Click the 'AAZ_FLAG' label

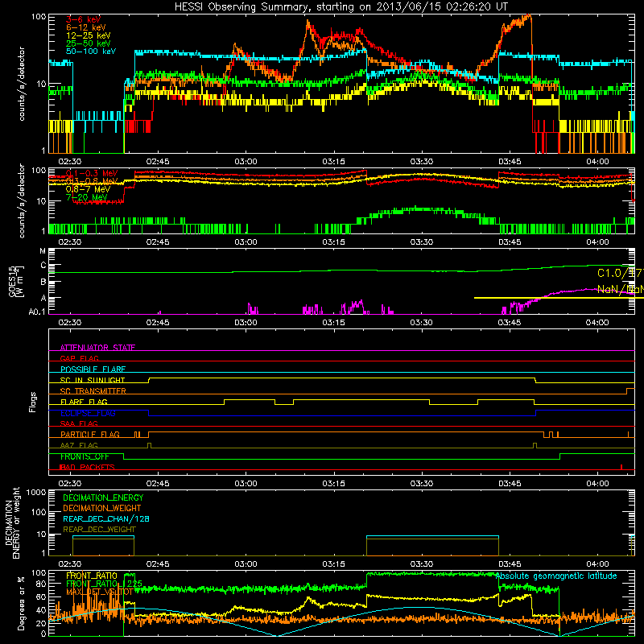pyautogui.click(x=79, y=445)
